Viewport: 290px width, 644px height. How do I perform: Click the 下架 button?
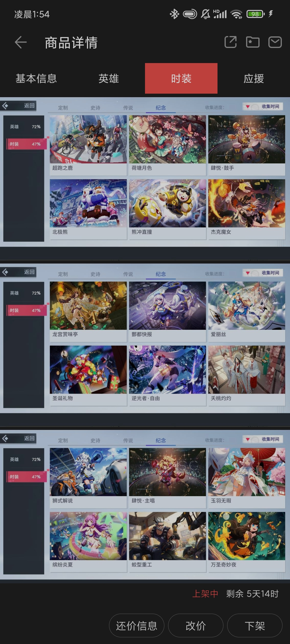click(x=255, y=625)
